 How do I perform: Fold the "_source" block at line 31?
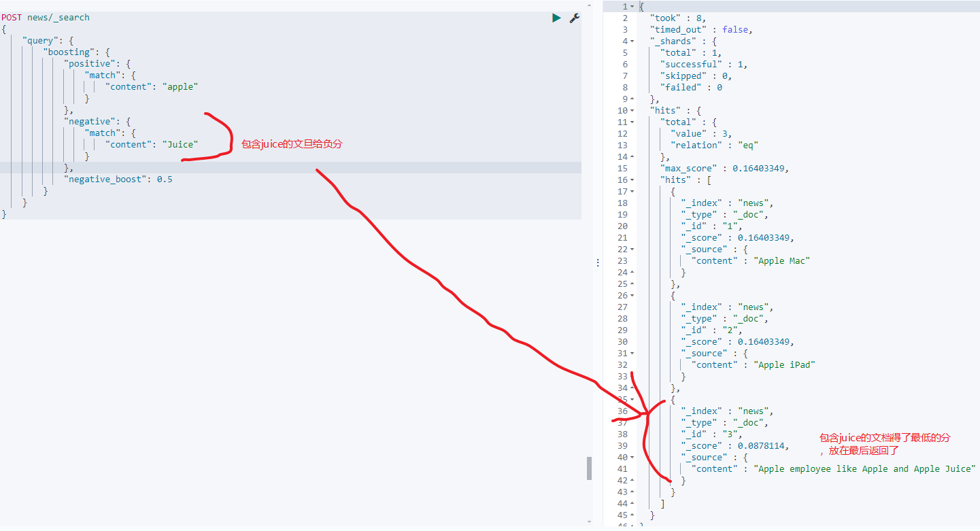632,354
